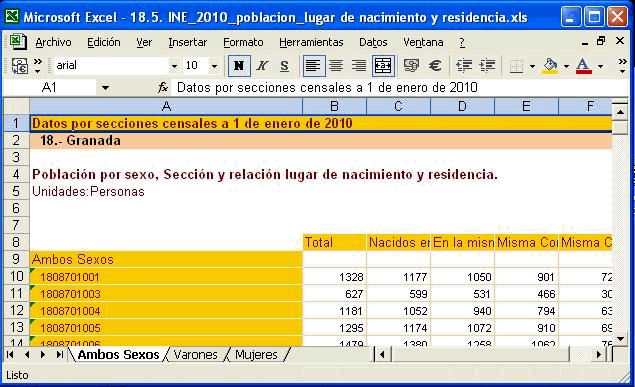Apply currency style format
Screen dimensions: 635x387
click(411, 66)
